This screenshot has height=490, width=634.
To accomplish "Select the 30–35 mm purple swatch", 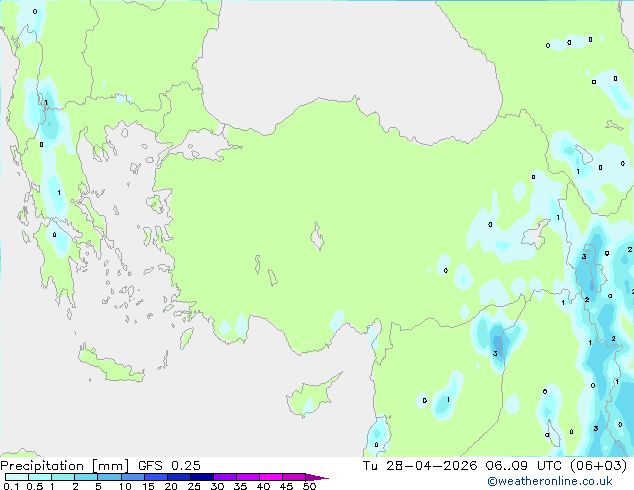I will tap(225, 477).
